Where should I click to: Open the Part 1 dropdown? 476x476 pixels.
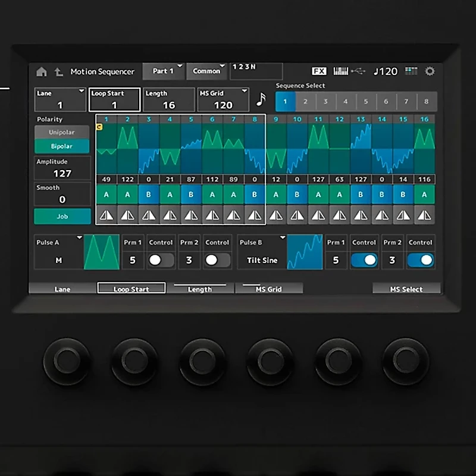tap(164, 70)
